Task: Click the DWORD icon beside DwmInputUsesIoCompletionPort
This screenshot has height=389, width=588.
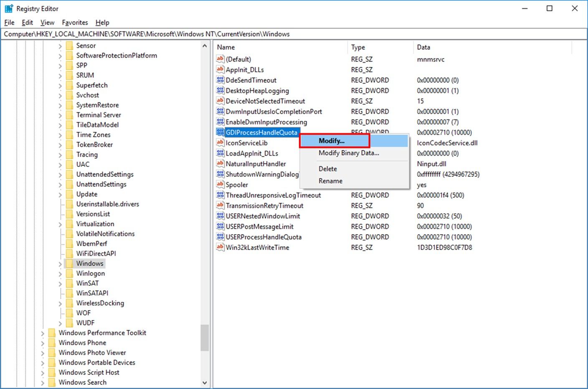Action: (220, 111)
